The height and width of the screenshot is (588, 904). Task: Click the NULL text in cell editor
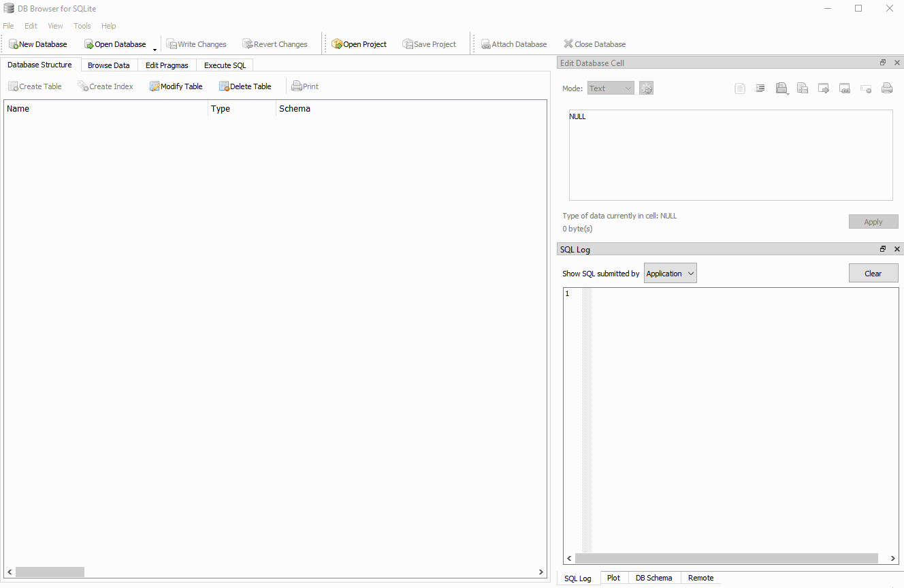pyautogui.click(x=577, y=117)
